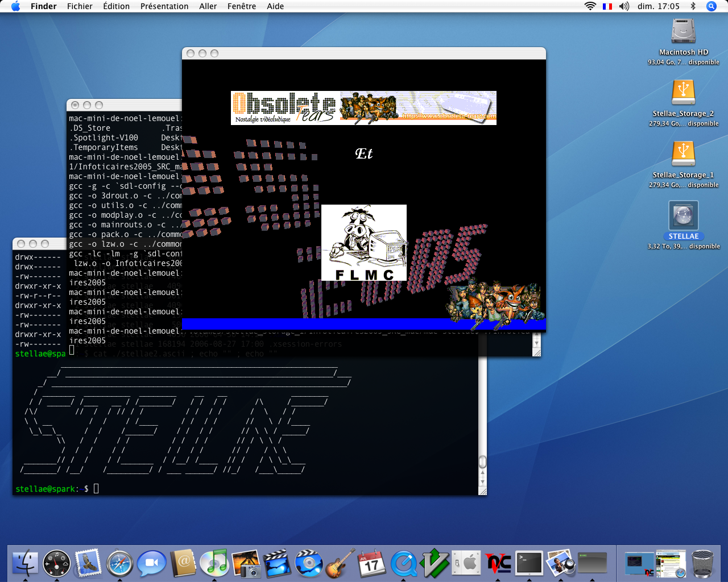The image size is (728, 582).
Task: Click 'gcc -o 3drout.o' line in terminal
Action: coord(125,196)
